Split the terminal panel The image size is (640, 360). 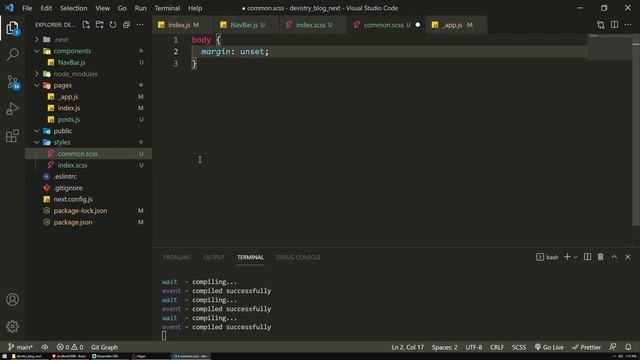587,257
